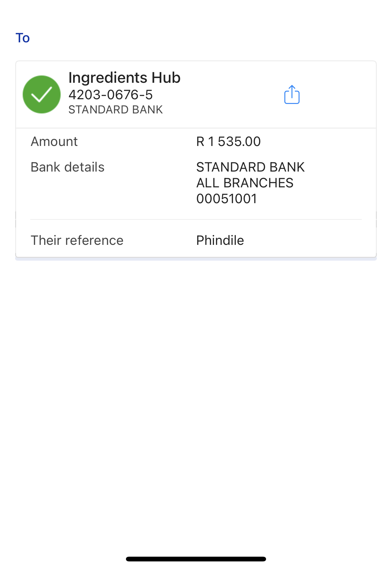Tap the Amount label

54,142
